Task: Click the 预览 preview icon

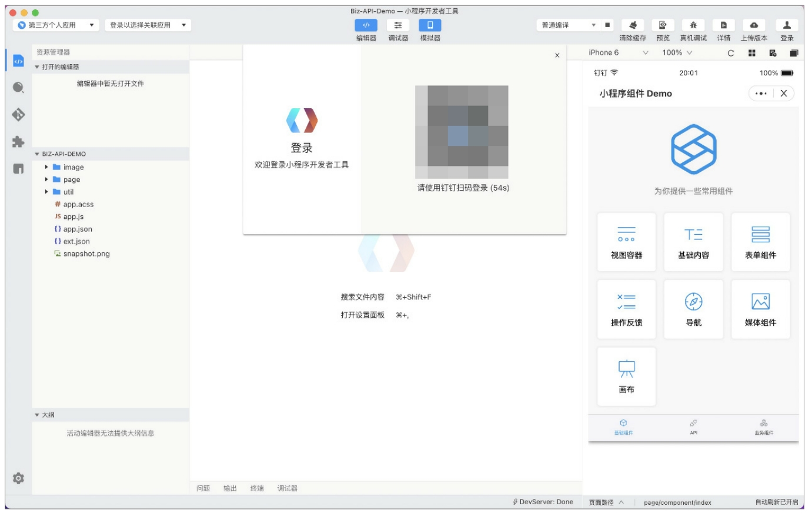Action: pos(663,25)
